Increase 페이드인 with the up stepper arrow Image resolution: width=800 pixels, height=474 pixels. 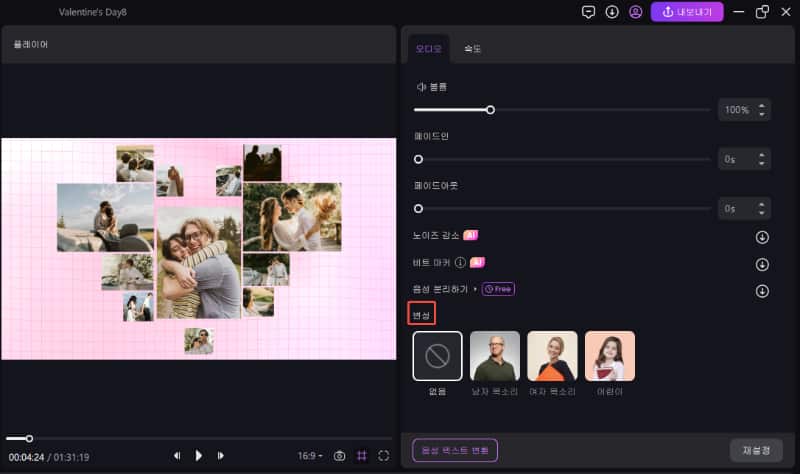pyautogui.click(x=762, y=155)
